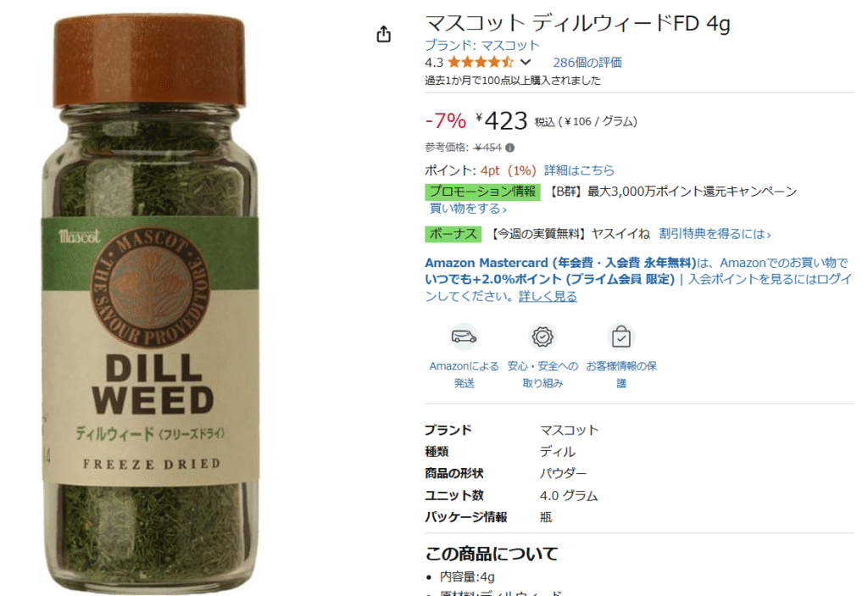Click the 詳しく見る Mastercard link
Viewport: 868px width, 596px height.
tap(548, 297)
